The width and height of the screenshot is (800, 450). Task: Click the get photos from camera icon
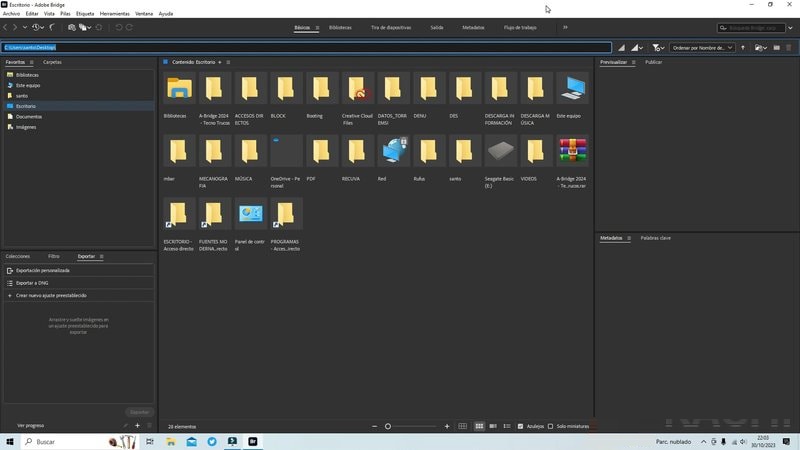(72, 28)
